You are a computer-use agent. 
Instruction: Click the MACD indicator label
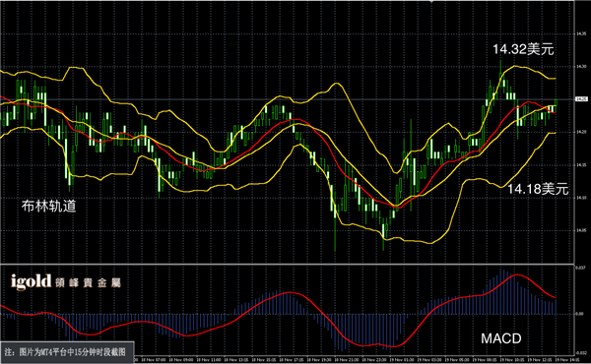pyautogui.click(x=501, y=338)
